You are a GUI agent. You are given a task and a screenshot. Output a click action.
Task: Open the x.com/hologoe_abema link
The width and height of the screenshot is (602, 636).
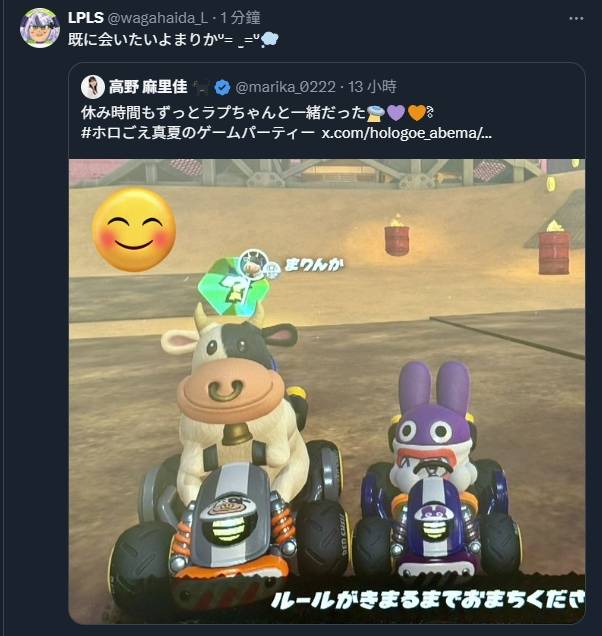(x=406, y=133)
